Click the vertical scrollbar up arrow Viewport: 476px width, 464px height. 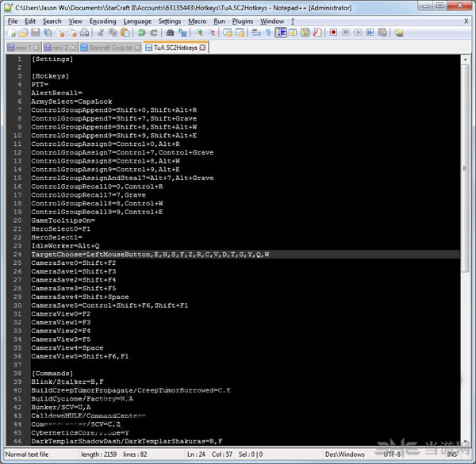(x=465, y=59)
